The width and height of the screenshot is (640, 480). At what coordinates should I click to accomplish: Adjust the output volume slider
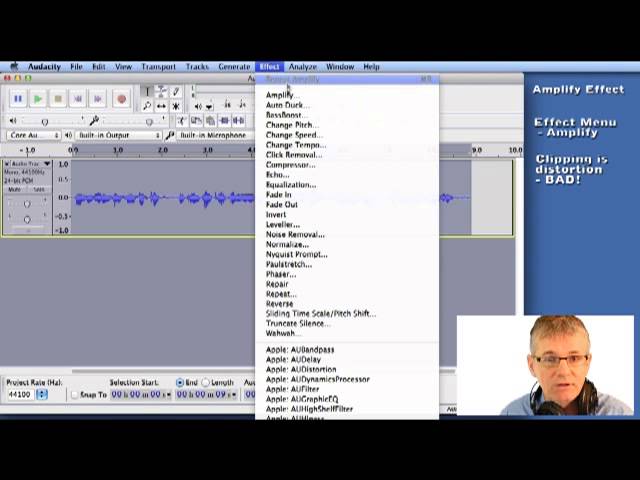click(44, 121)
